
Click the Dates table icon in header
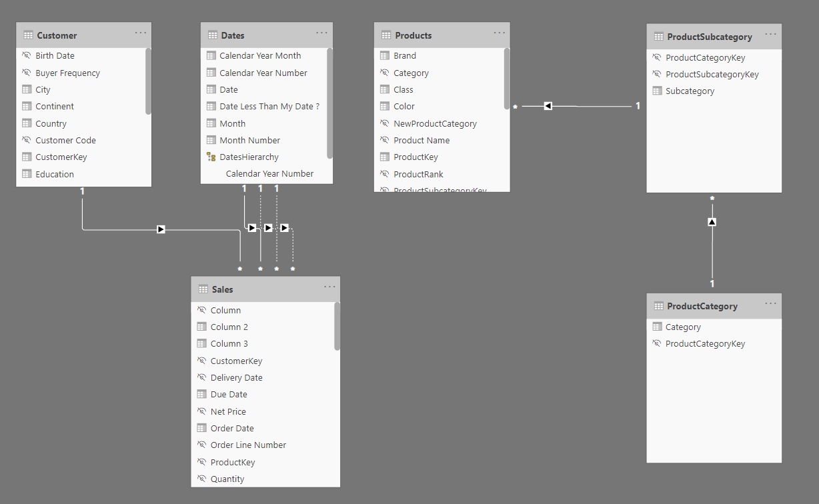212,35
